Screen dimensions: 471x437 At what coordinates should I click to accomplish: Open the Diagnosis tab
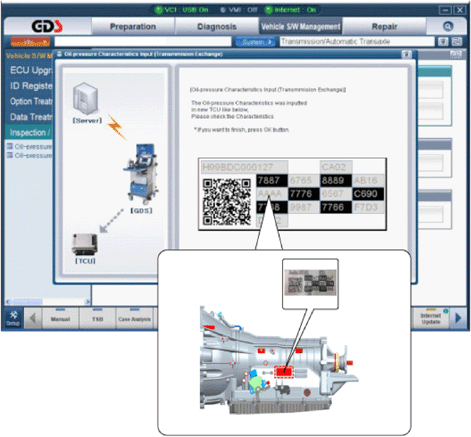217,26
